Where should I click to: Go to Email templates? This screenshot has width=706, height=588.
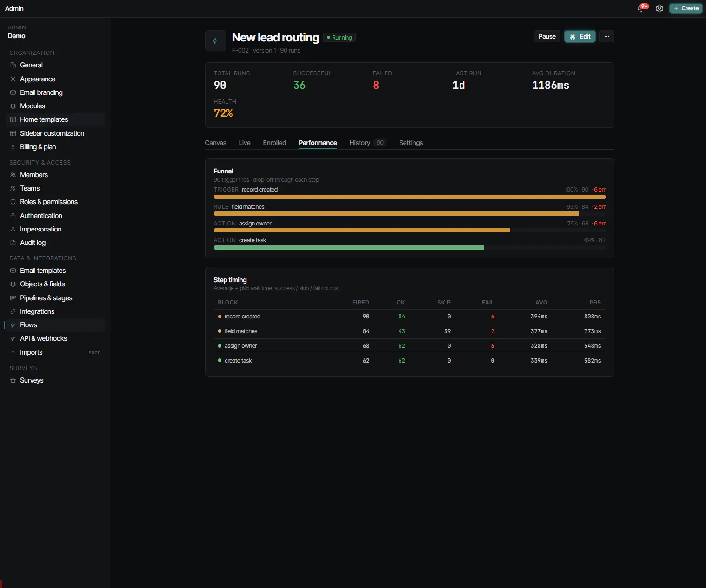tap(55, 271)
